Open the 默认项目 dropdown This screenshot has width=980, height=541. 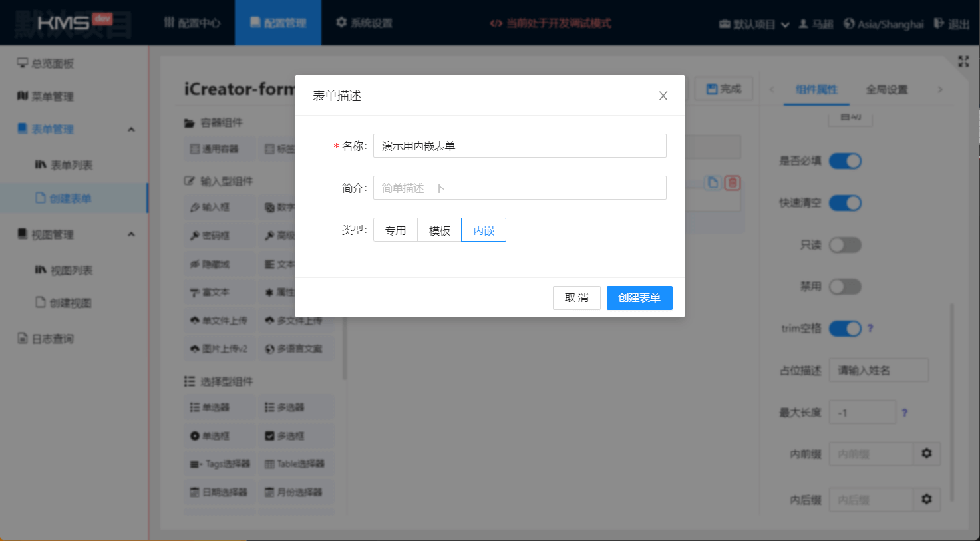754,24
